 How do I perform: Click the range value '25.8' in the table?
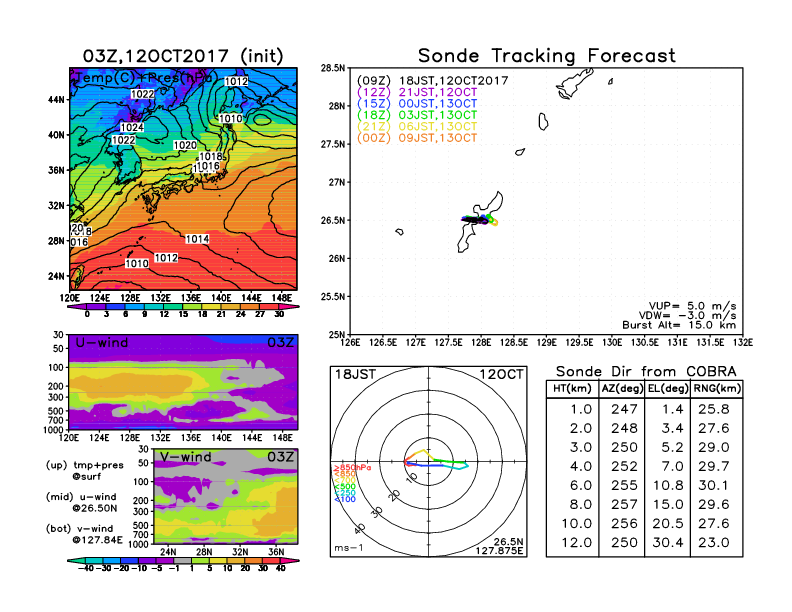pyautogui.click(x=714, y=409)
